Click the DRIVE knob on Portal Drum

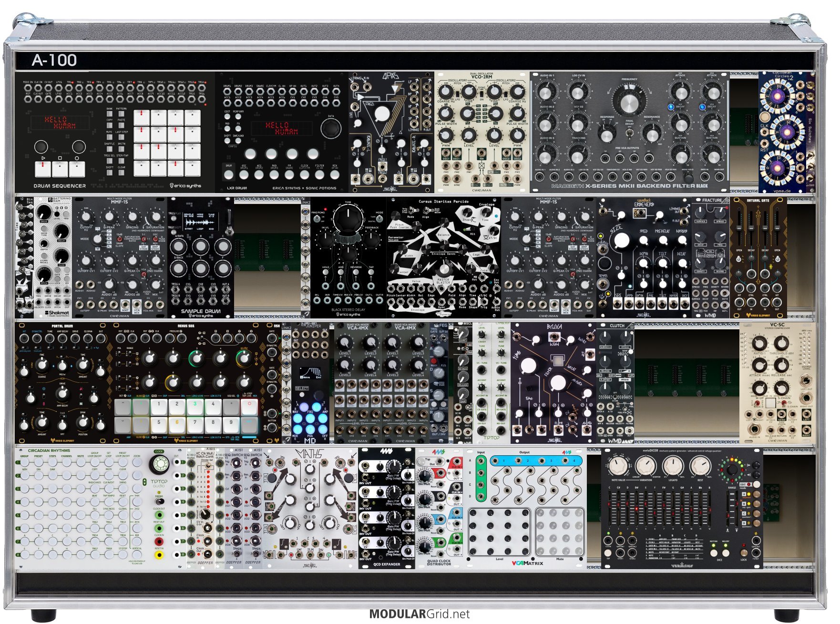pyautogui.click(x=62, y=393)
